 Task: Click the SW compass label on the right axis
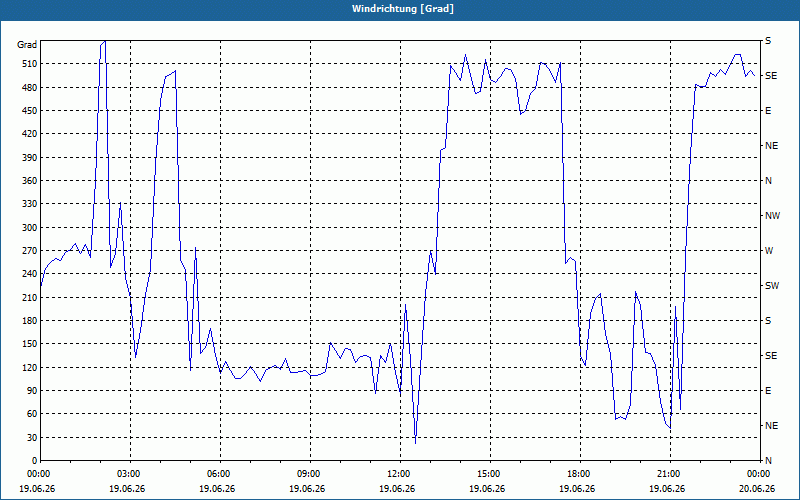[772, 286]
